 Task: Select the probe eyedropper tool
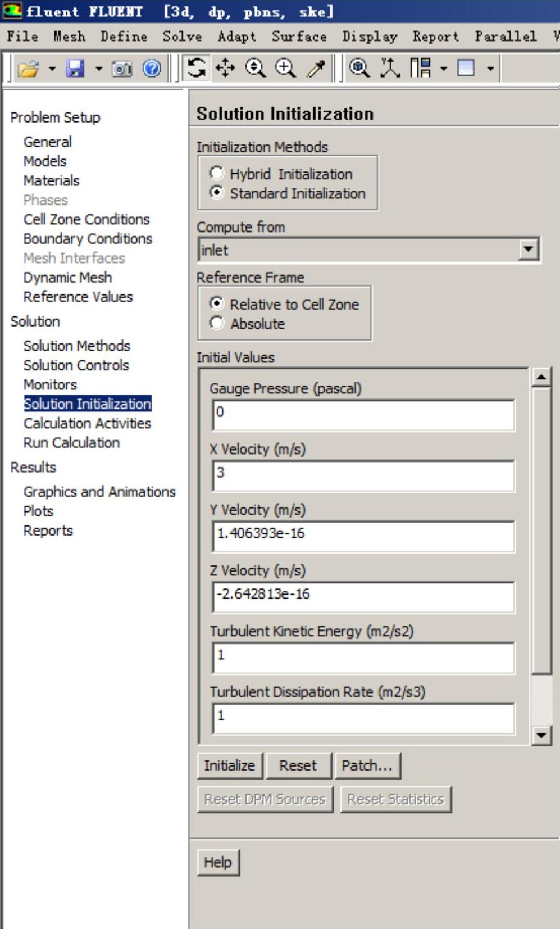coord(316,69)
